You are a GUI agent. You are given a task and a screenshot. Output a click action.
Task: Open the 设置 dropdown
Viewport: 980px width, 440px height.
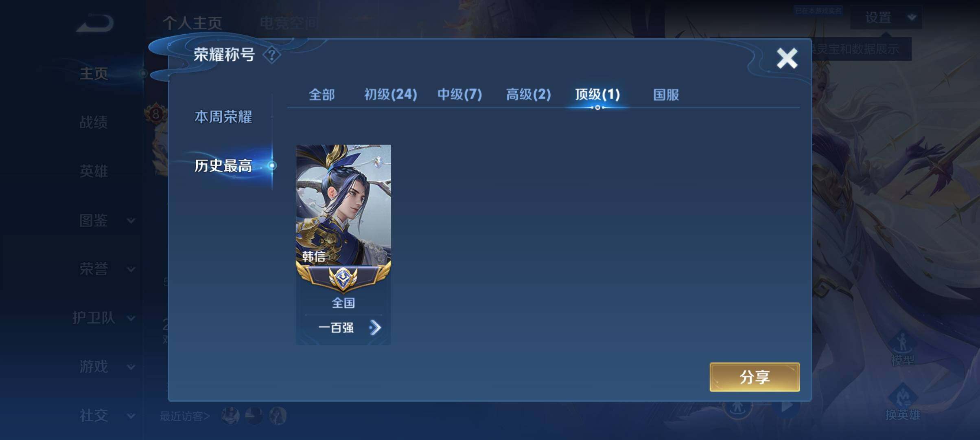click(x=886, y=18)
